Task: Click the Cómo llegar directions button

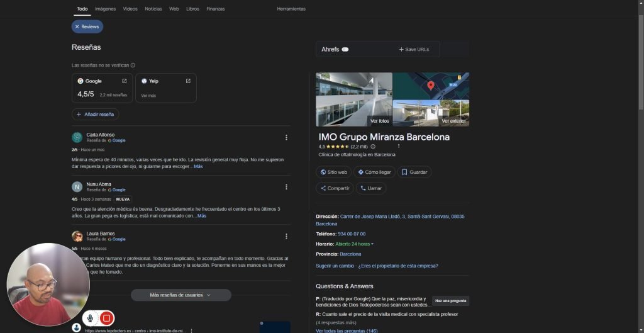Action: pos(374,172)
